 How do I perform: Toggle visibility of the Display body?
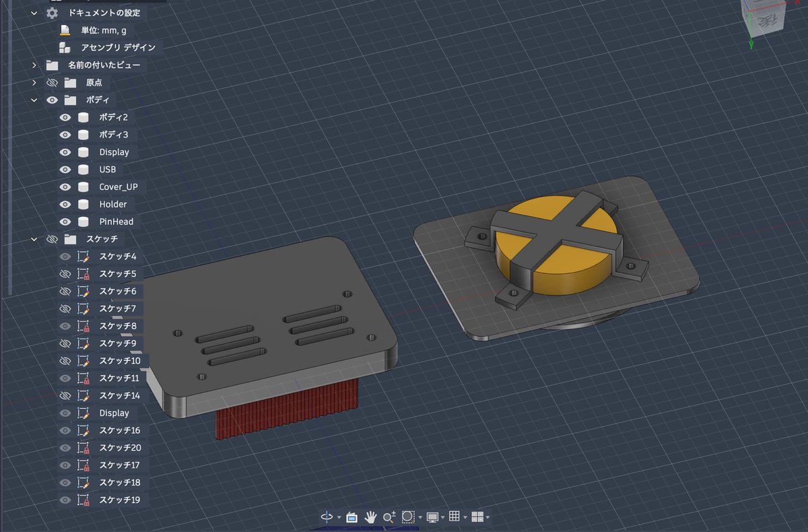tap(65, 152)
